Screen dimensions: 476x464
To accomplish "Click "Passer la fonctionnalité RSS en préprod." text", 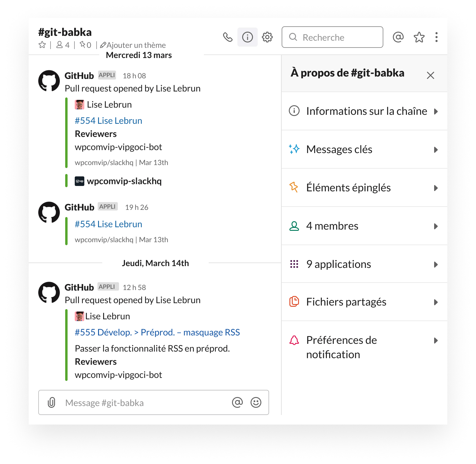I will coord(152,349).
